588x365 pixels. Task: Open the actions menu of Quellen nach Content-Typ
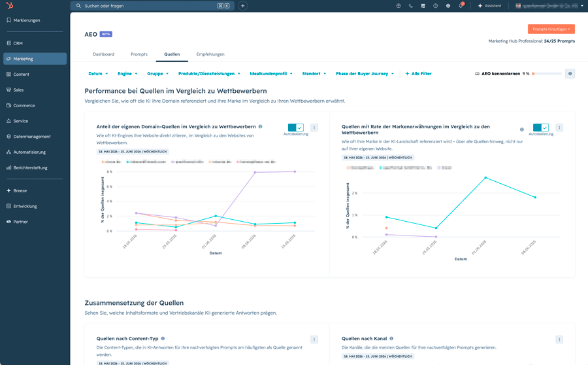coord(314,339)
